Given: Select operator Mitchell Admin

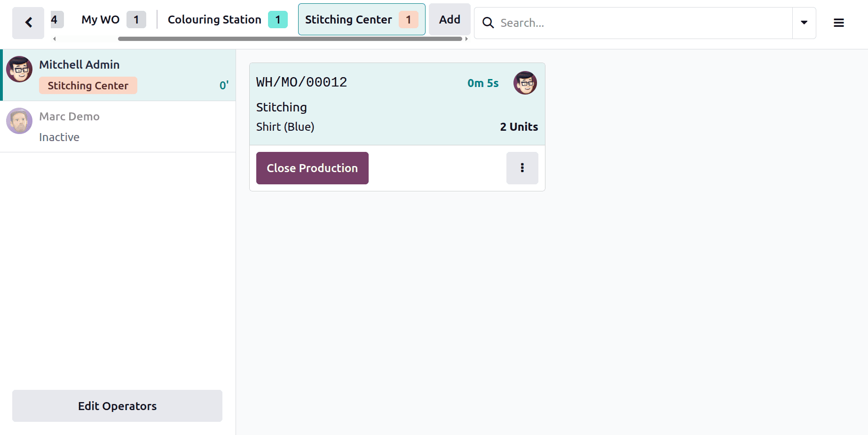Looking at the screenshot, I should coord(118,75).
